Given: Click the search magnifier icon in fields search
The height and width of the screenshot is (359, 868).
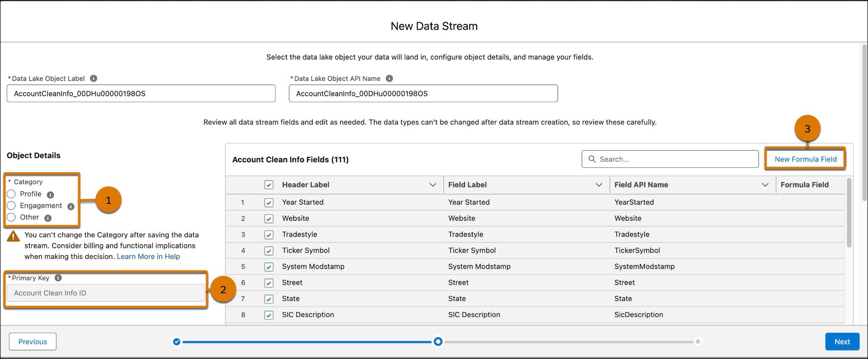Looking at the screenshot, I should click(x=592, y=159).
